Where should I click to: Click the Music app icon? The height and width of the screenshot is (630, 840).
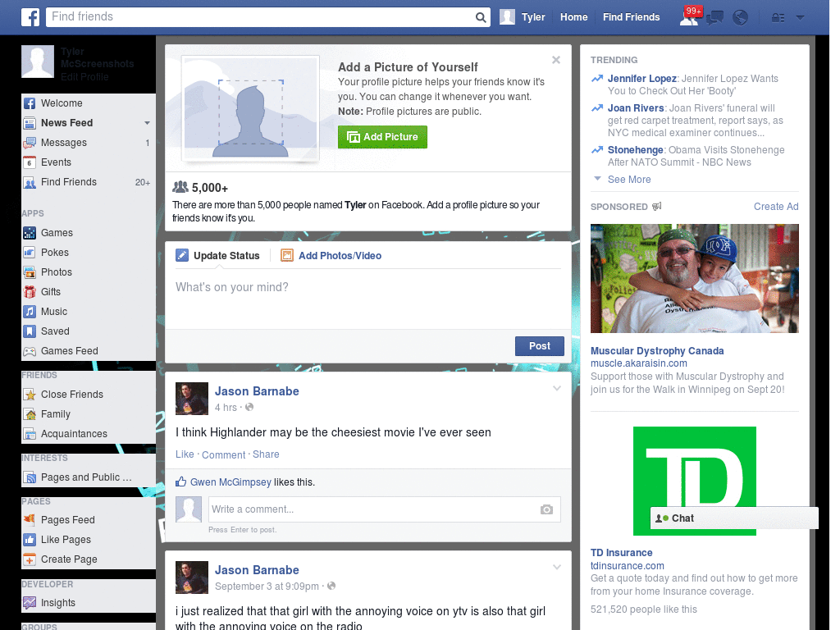click(30, 312)
